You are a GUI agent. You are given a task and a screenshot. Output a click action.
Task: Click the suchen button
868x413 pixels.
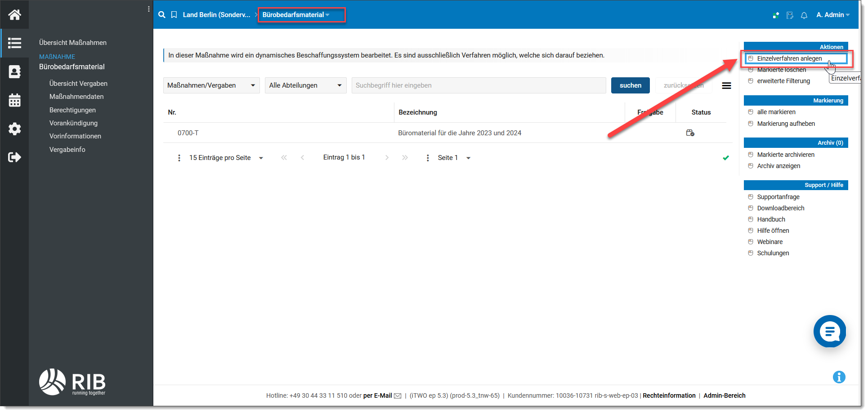point(630,85)
